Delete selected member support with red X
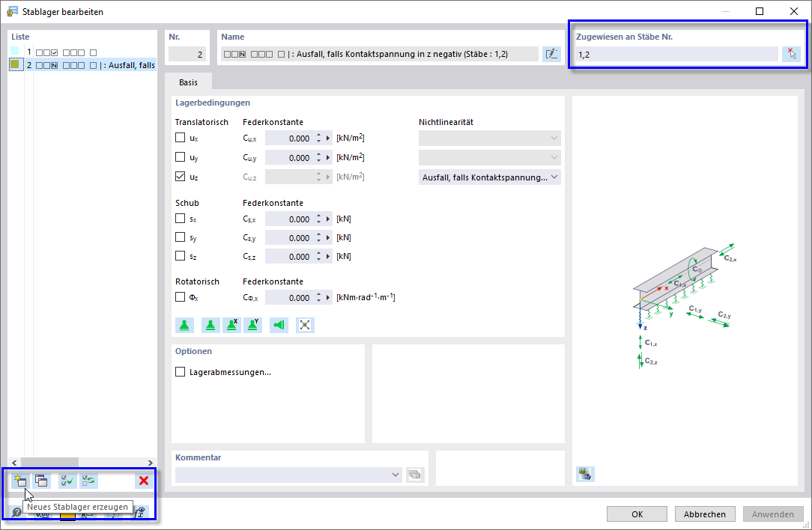 (x=143, y=481)
